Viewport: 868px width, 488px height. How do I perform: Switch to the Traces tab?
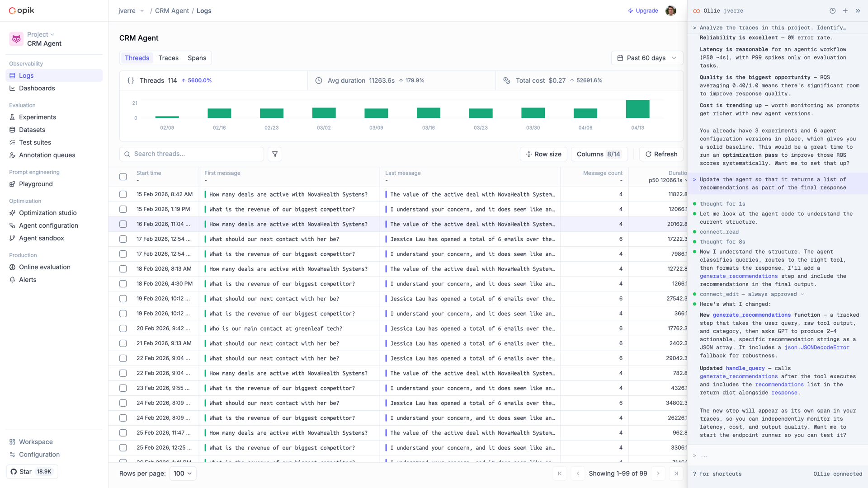[168, 58]
